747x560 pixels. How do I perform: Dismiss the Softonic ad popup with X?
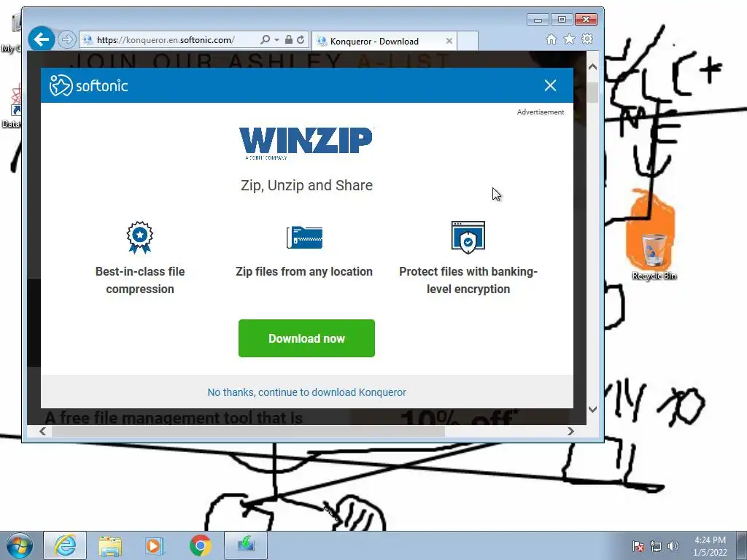click(550, 85)
